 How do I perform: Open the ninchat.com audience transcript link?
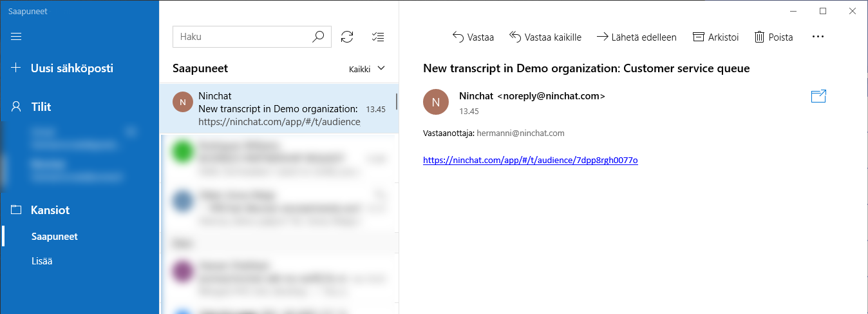pos(531,160)
